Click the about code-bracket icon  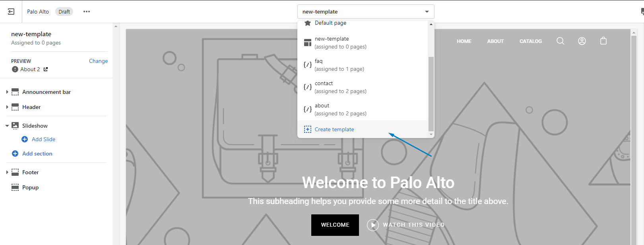point(308,109)
